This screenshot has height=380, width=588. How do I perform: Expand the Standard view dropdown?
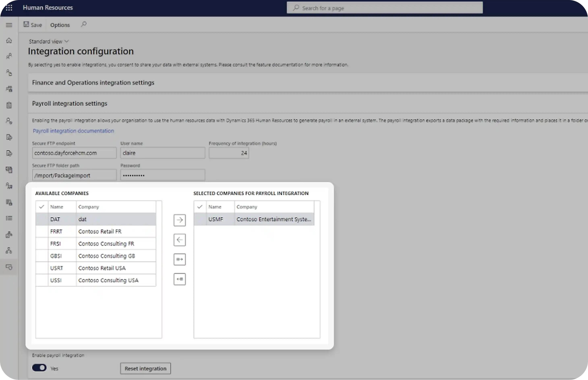[x=48, y=41]
